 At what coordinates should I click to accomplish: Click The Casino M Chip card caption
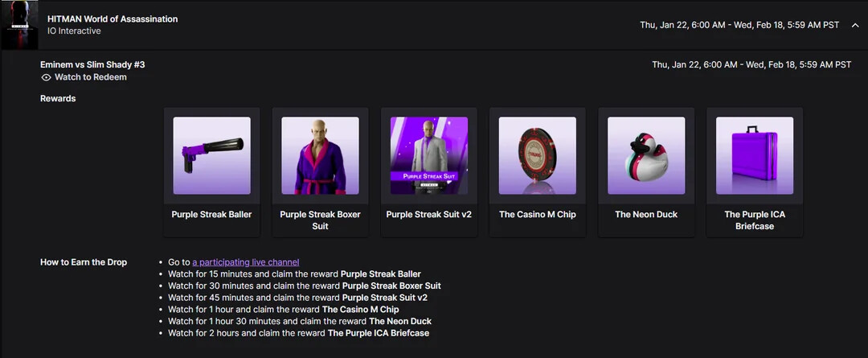pyautogui.click(x=537, y=215)
